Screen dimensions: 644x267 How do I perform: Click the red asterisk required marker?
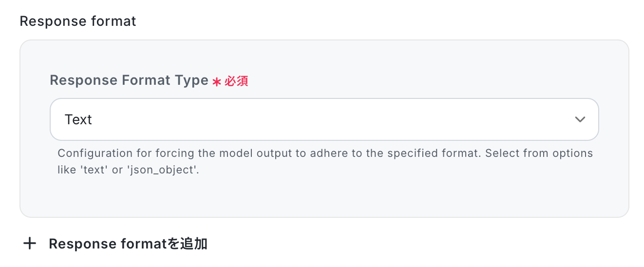[x=217, y=82]
